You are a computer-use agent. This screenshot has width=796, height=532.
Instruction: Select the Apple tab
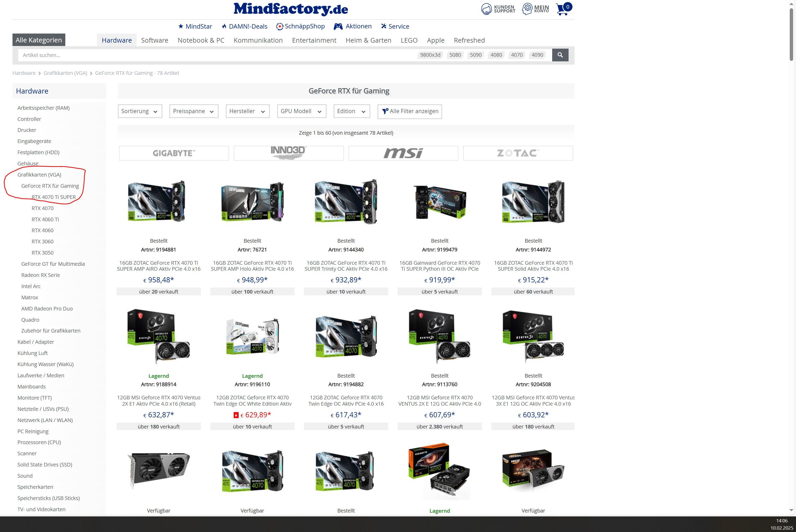pyautogui.click(x=436, y=40)
